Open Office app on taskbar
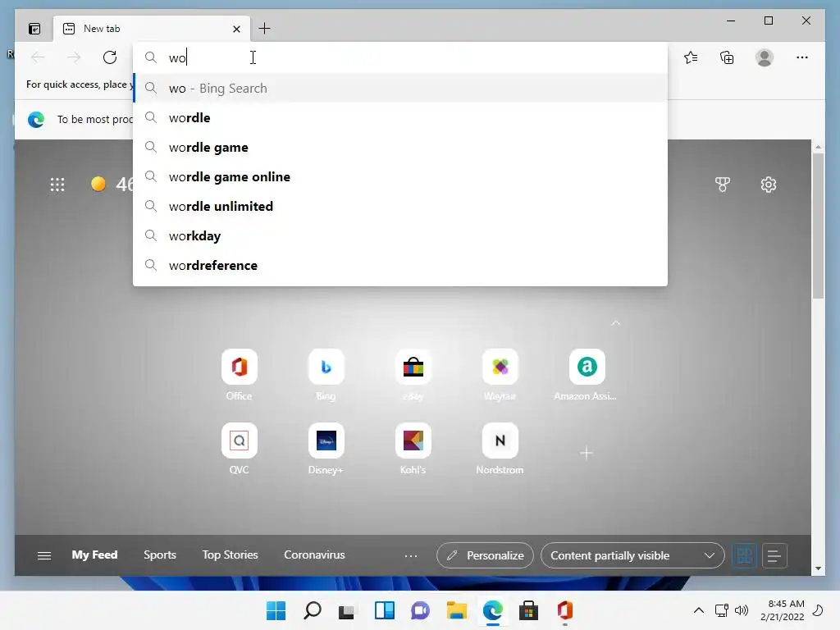The image size is (840, 630). pos(564,610)
